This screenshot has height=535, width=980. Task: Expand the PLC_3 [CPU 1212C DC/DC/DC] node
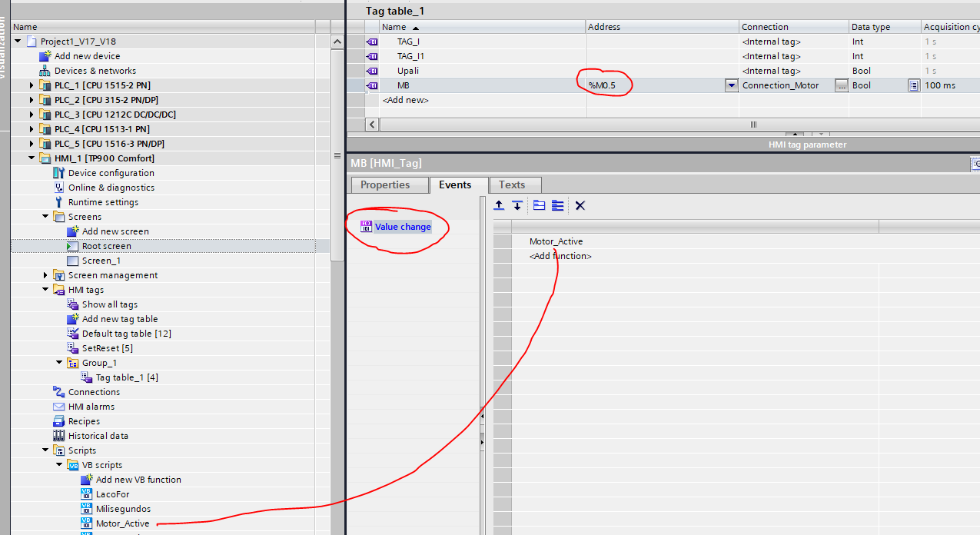(x=32, y=115)
